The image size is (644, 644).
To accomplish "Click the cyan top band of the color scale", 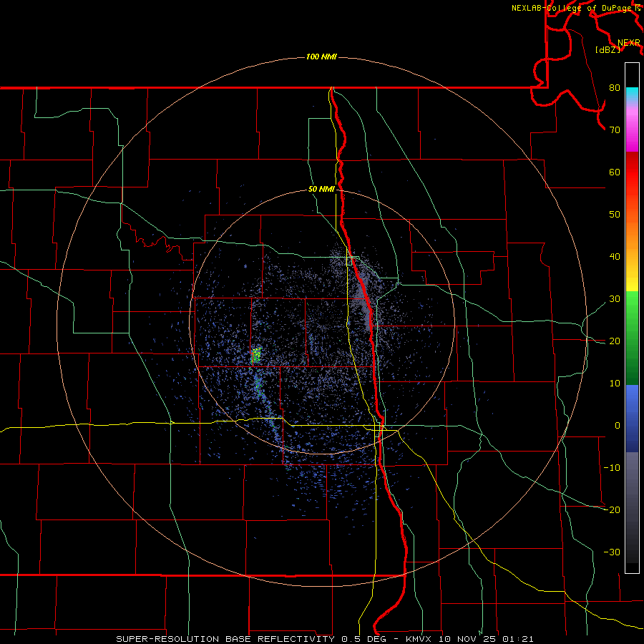I will (x=632, y=94).
